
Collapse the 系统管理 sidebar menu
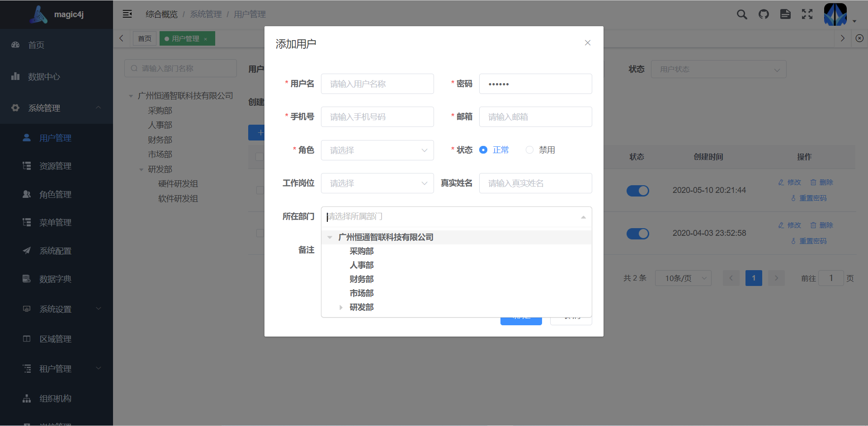57,108
